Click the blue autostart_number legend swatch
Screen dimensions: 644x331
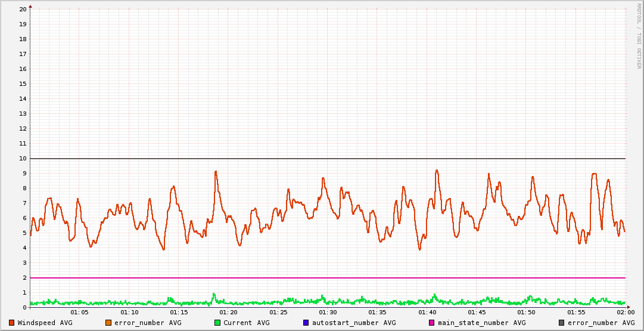(x=306, y=323)
